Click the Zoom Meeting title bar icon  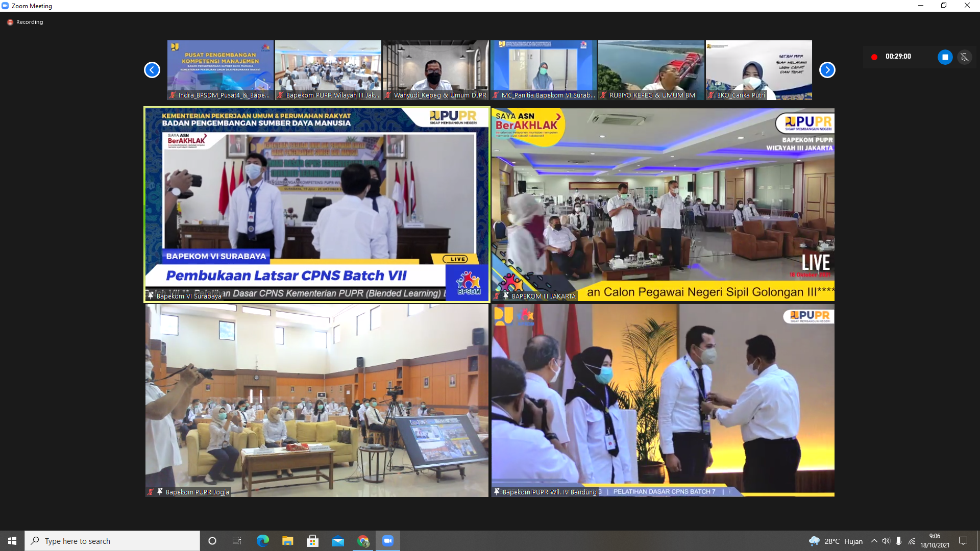[x=6, y=6]
